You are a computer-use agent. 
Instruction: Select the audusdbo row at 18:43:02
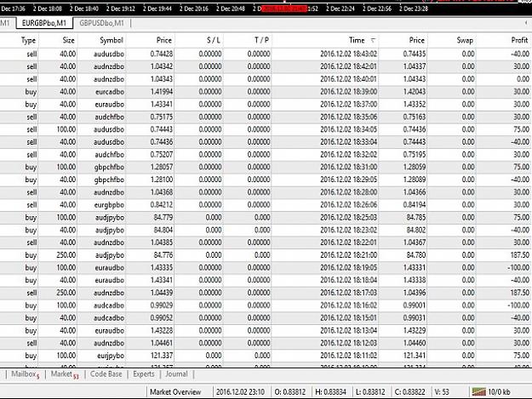pyautogui.click(x=266, y=54)
